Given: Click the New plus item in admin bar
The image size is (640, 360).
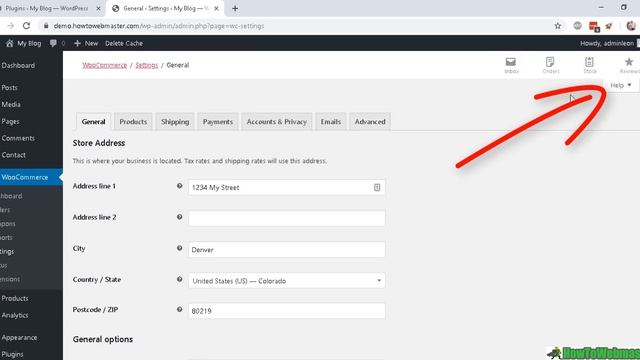Looking at the screenshot, I should pos(86,43).
